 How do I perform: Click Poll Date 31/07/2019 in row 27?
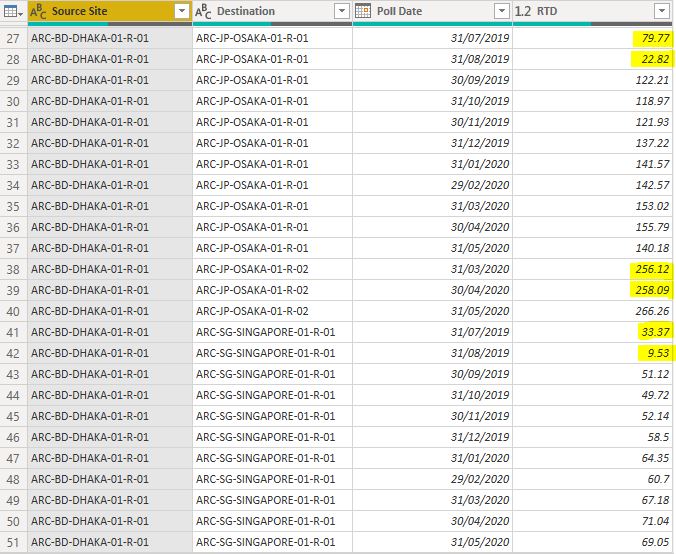pyautogui.click(x=480, y=38)
